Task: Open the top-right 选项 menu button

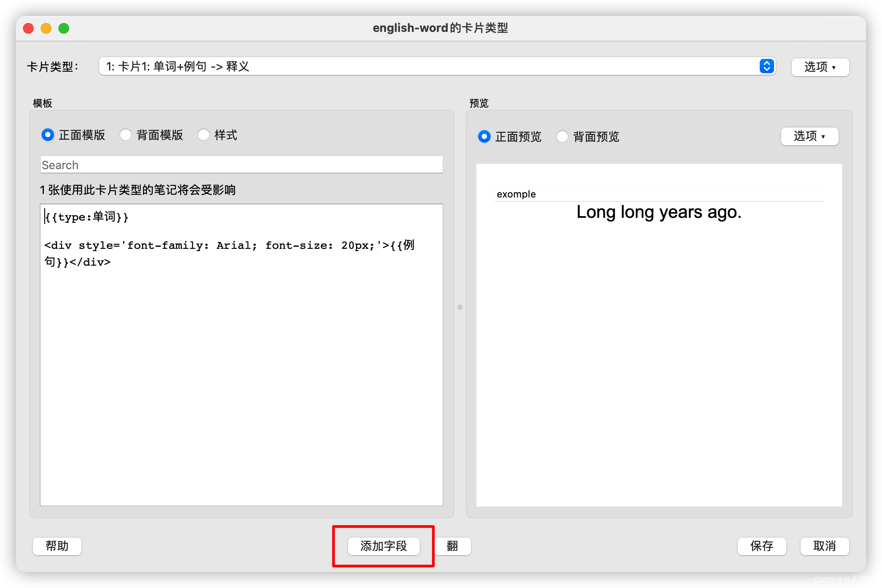Action: [820, 67]
